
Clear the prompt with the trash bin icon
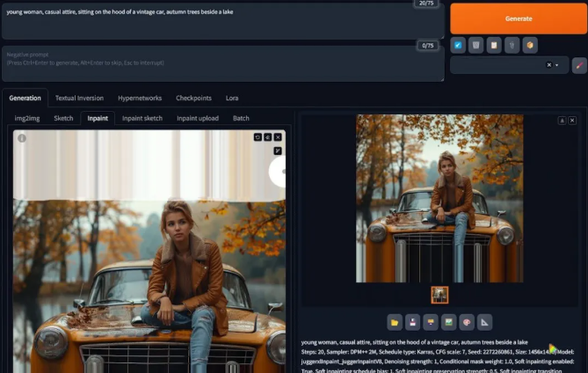point(475,45)
